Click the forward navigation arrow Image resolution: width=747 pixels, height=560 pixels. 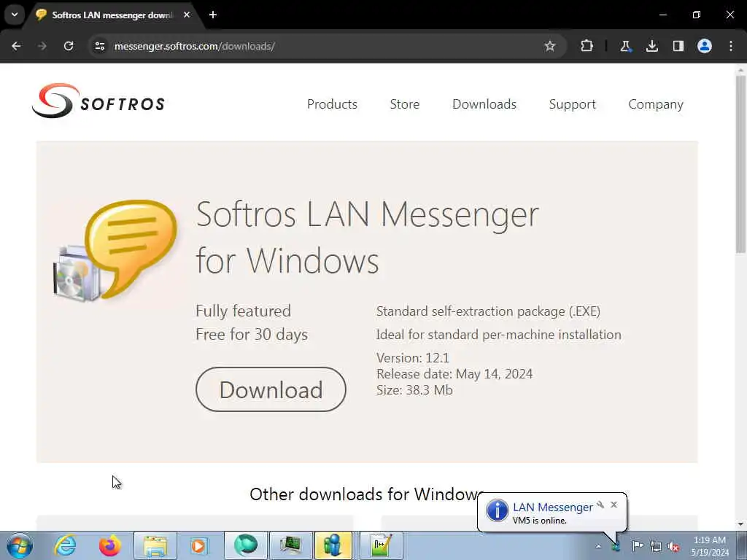click(x=42, y=46)
